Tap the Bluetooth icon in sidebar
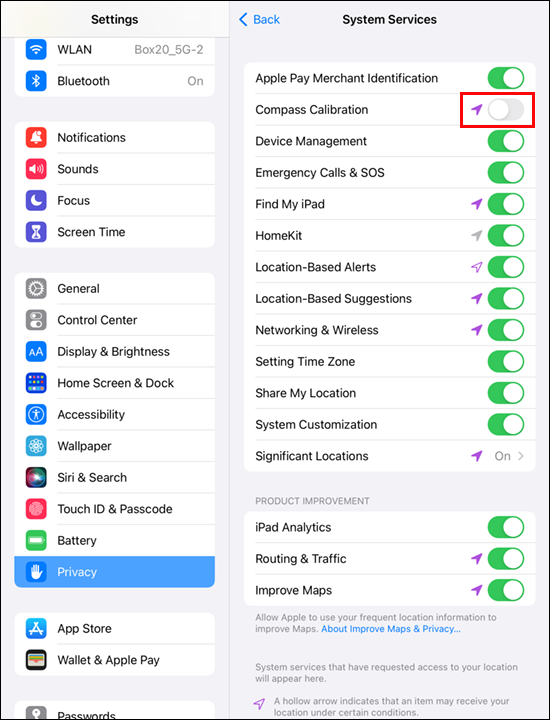 pyautogui.click(x=36, y=81)
